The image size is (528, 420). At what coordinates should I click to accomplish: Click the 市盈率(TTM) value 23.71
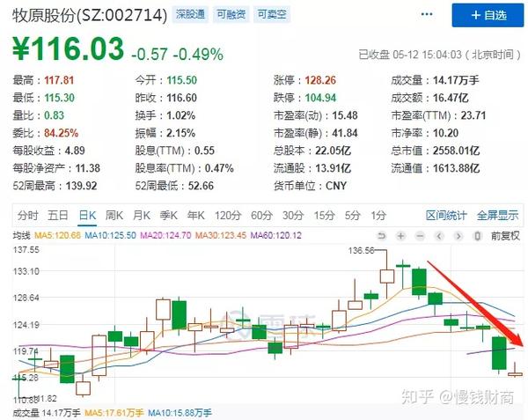tap(473, 115)
